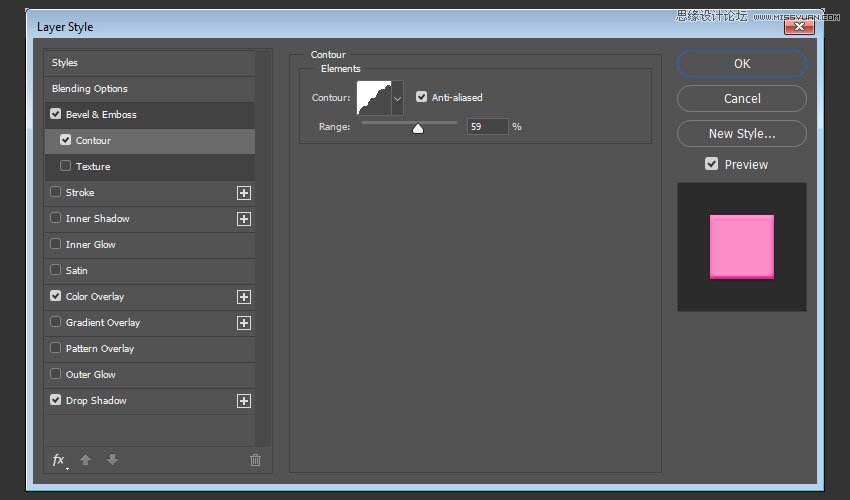Click the New Style... button
Viewport: 850px width, 500px height.
(741, 133)
